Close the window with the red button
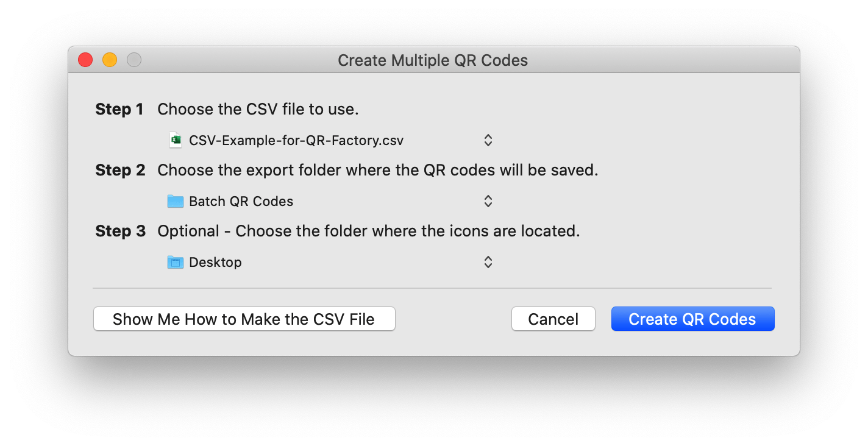This screenshot has height=446, width=868. (x=85, y=60)
